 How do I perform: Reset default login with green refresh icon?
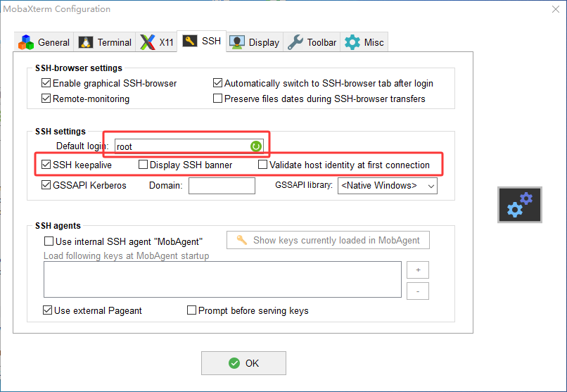255,146
